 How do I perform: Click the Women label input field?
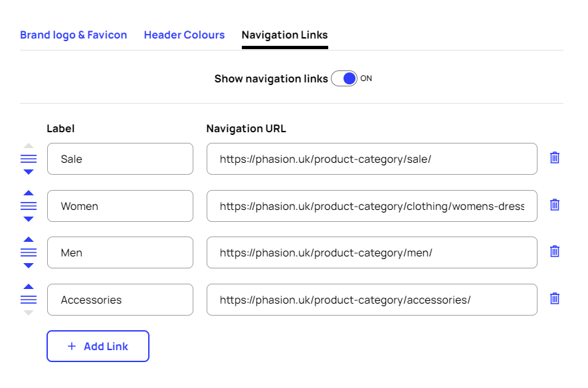[120, 206]
